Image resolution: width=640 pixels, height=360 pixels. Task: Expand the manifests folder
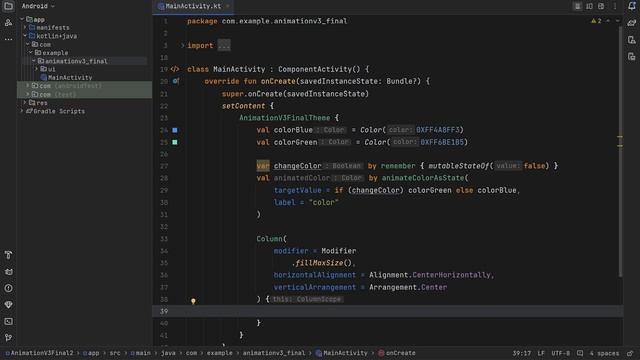(25, 27)
